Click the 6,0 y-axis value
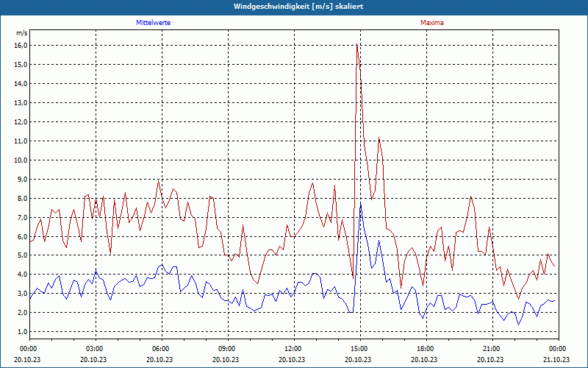 23,237
